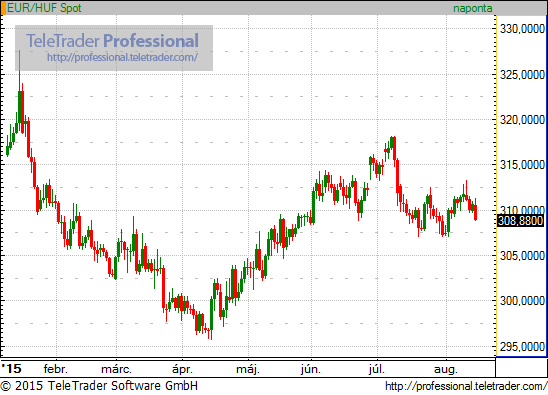This screenshot has width=548, height=395.
Task: Click the 325,0000 price axis label
Action: click(x=522, y=74)
